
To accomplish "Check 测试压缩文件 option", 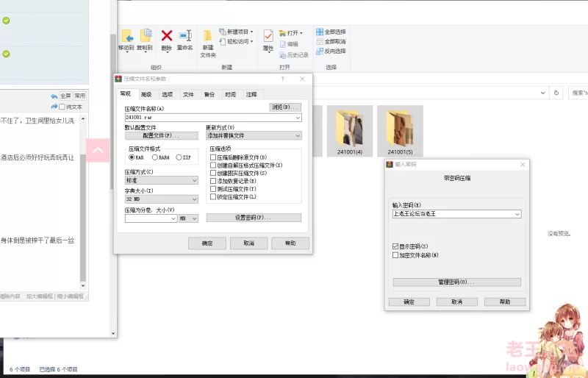I will [x=213, y=189].
